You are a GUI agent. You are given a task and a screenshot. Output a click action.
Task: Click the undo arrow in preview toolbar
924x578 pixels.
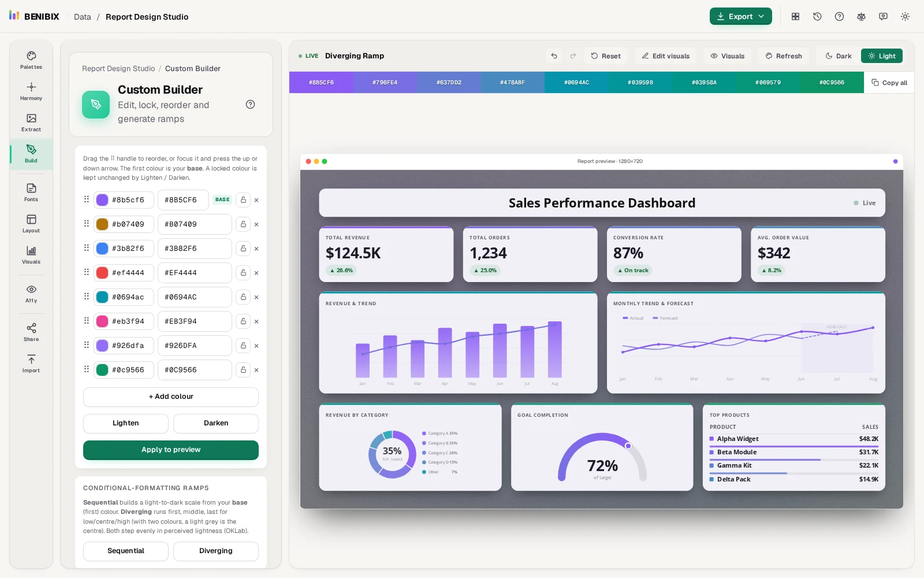(x=554, y=56)
